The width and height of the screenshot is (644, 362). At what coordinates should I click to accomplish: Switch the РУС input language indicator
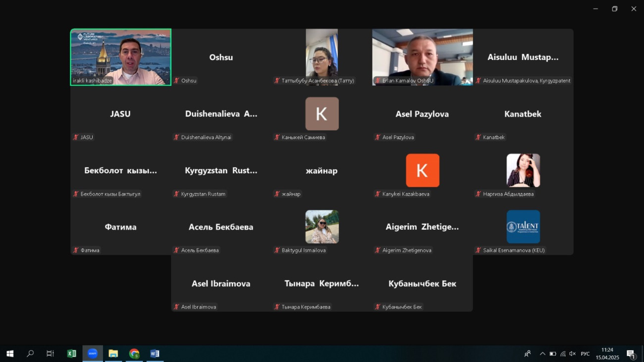[x=585, y=354]
